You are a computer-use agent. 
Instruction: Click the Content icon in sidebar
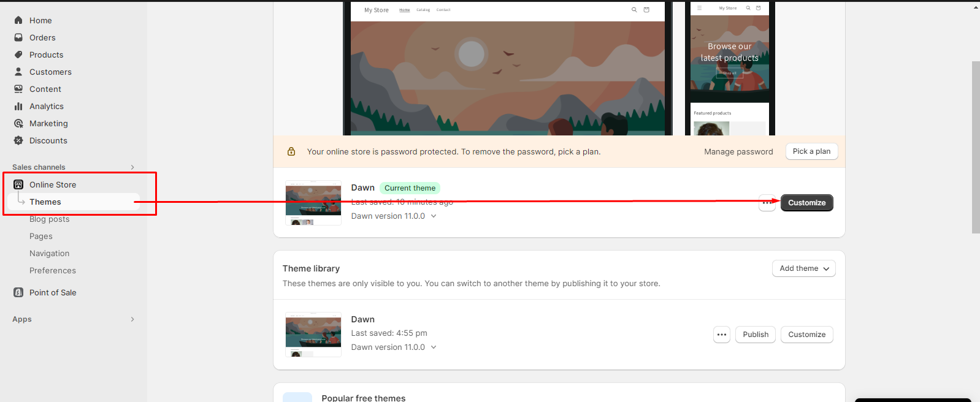pyautogui.click(x=18, y=89)
